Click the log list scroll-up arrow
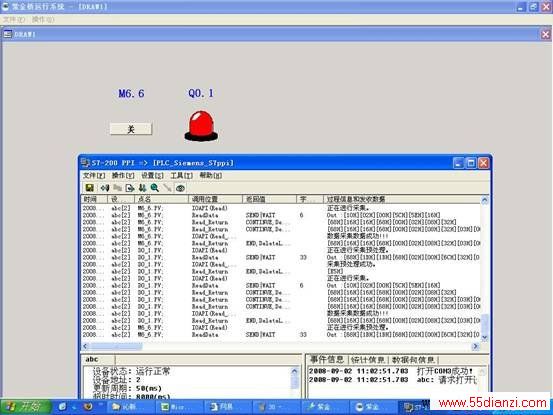 pos(485,200)
